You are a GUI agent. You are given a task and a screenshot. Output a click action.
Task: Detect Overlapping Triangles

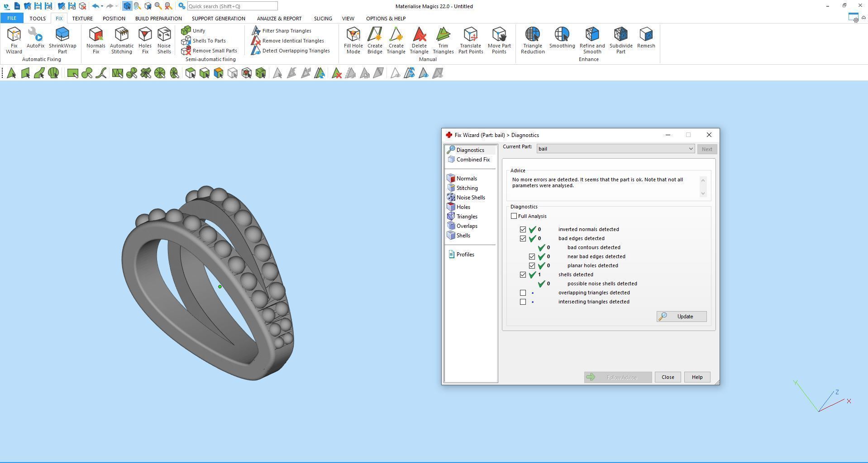[291, 51]
